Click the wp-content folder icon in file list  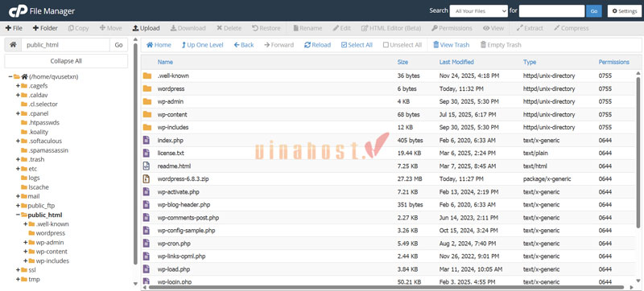pyautogui.click(x=147, y=114)
